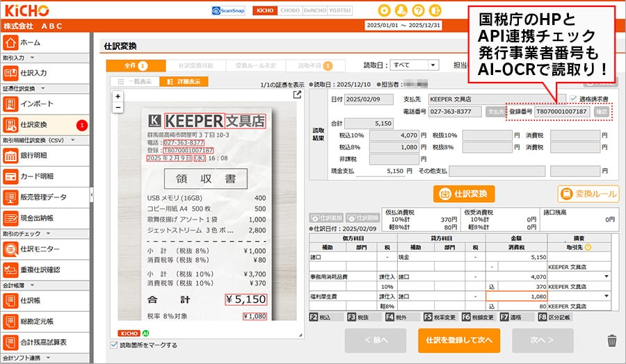Click the logout door icon in header
The width and height of the screenshot is (626, 364).
pos(436,10)
